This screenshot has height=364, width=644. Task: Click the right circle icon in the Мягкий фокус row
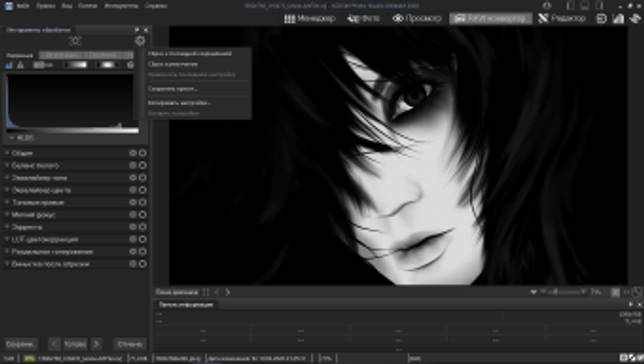tap(143, 214)
